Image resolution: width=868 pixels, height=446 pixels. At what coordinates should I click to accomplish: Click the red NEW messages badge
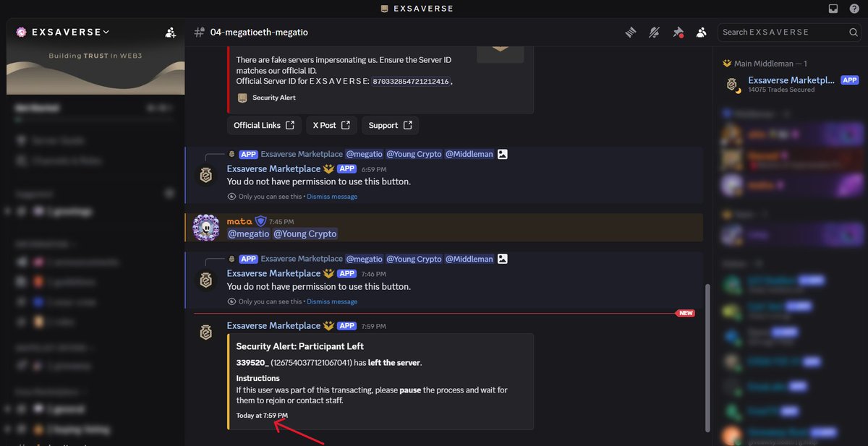click(x=685, y=313)
